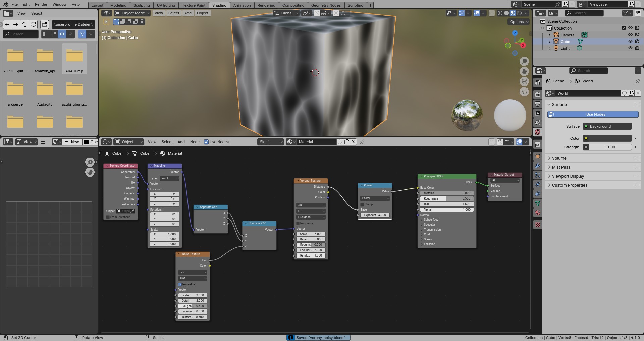Disable Light in renders via its camera icon
This screenshot has height=341, width=644.
[637, 48]
